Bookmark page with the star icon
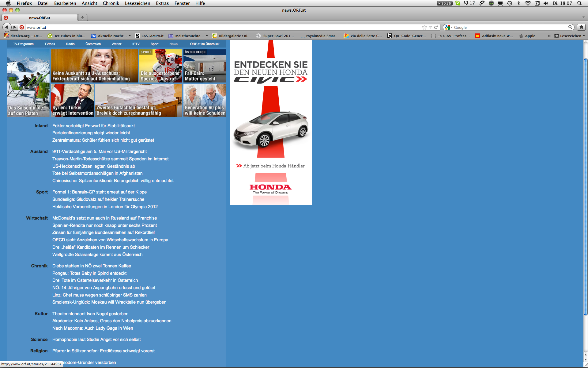The width and height of the screenshot is (588, 368). tap(424, 27)
